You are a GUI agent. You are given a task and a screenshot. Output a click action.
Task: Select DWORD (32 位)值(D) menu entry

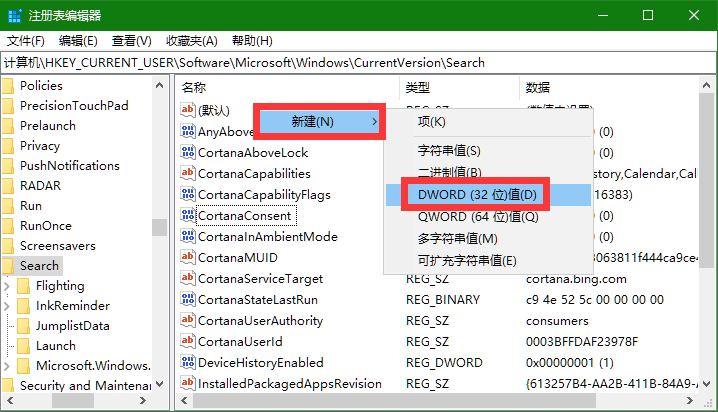(x=489, y=195)
